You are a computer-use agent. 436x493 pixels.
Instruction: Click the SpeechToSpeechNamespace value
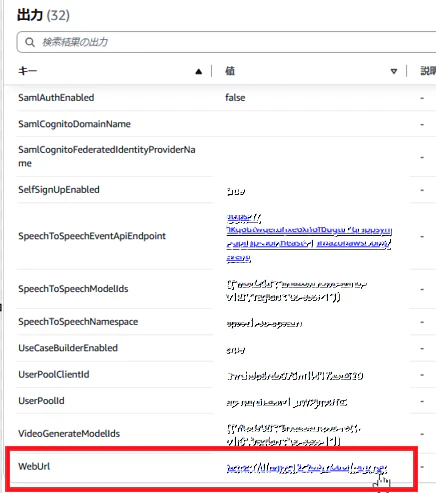coord(264,323)
